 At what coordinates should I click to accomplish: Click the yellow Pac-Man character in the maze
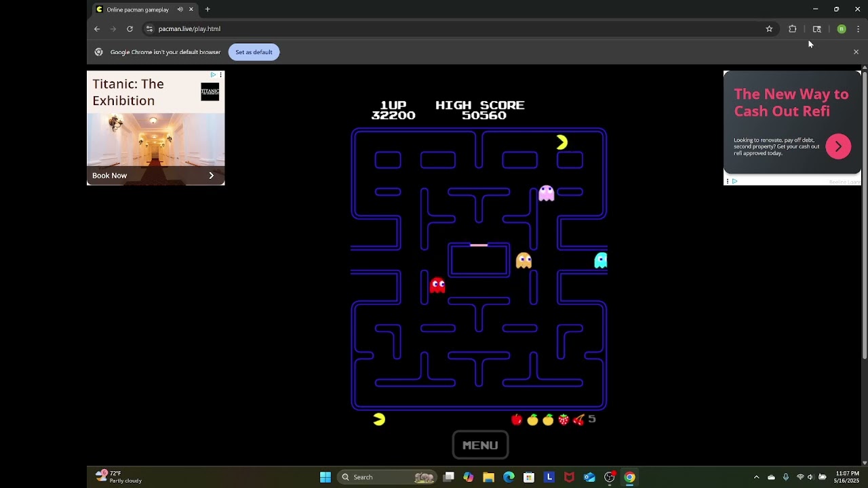click(561, 142)
